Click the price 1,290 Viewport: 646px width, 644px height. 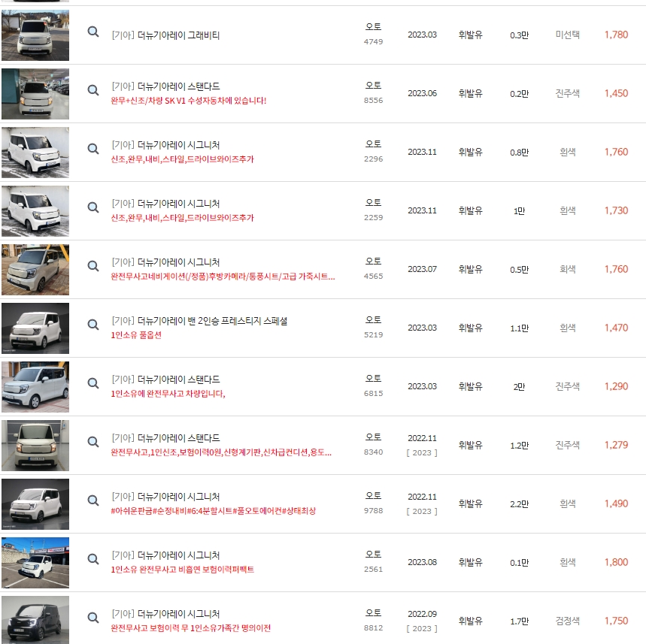(x=617, y=386)
